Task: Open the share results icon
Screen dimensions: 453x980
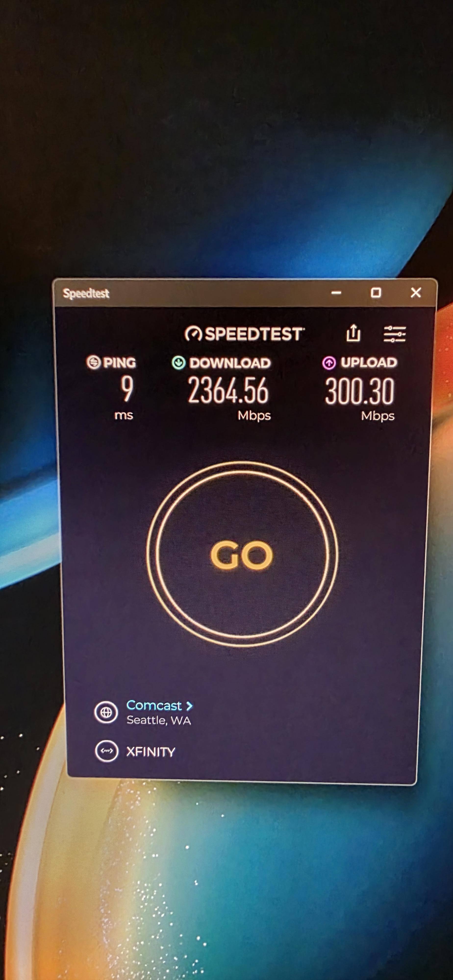Action: (x=353, y=333)
